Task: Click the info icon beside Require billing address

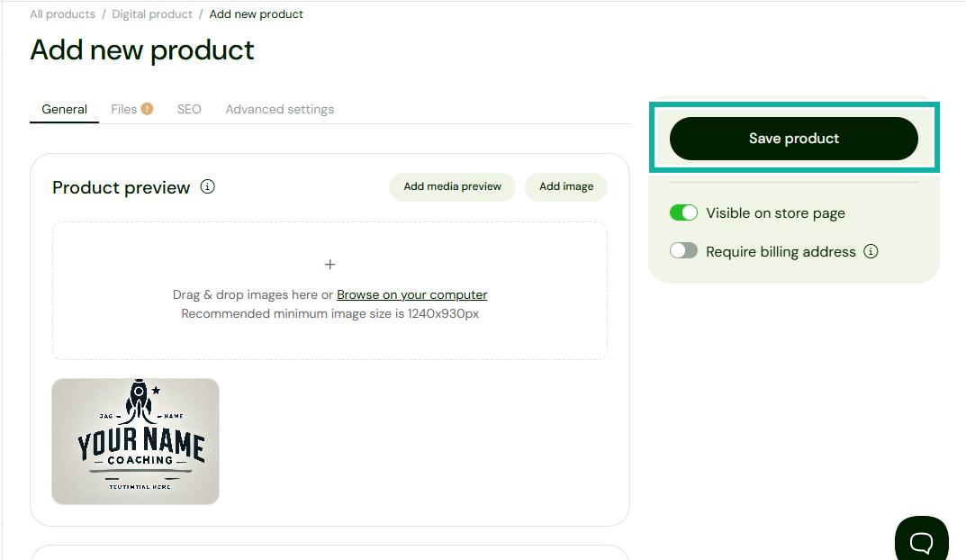Action: pos(871,251)
